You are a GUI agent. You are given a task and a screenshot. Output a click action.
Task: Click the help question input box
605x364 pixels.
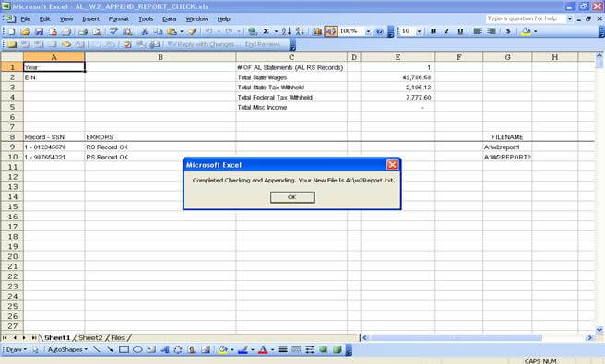(525, 18)
